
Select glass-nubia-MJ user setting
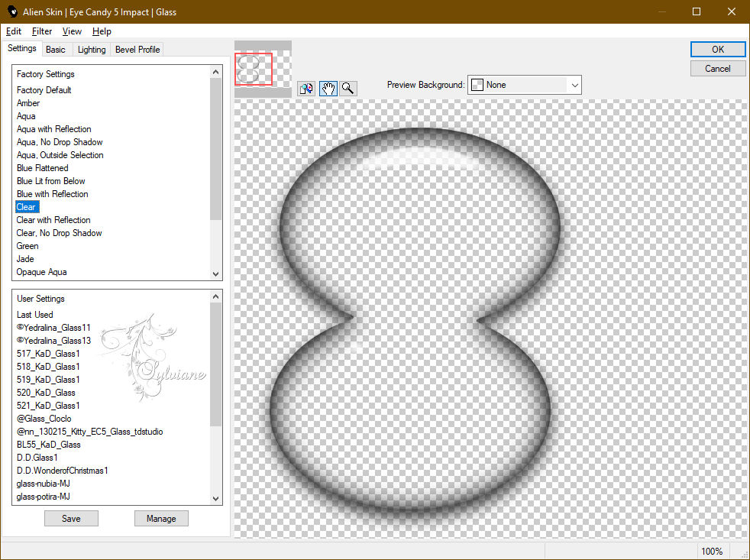coord(43,484)
